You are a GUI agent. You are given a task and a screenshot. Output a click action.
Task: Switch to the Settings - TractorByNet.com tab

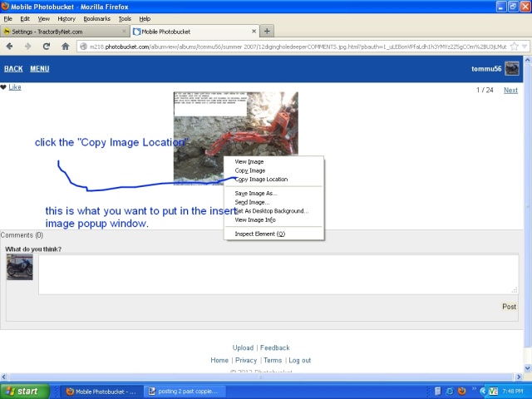click(x=62, y=32)
